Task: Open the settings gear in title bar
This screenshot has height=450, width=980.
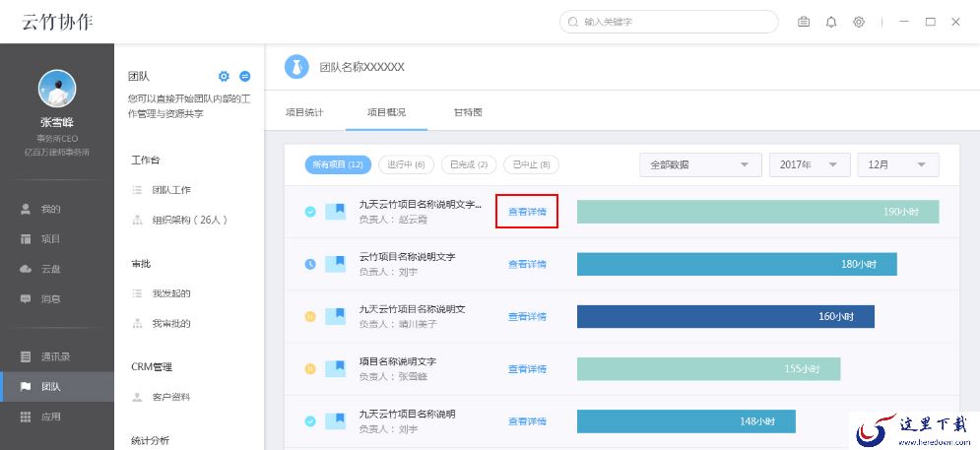Action: pos(859,22)
